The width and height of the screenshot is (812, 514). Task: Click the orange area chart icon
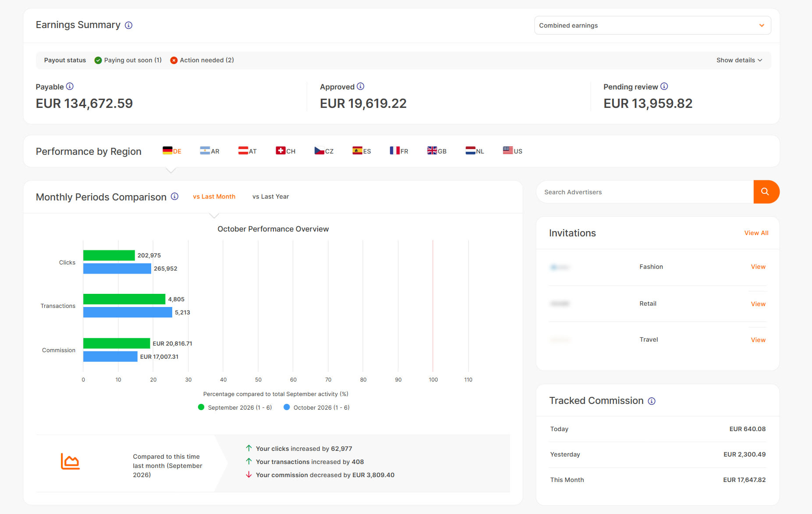click(x=70, y=461)
